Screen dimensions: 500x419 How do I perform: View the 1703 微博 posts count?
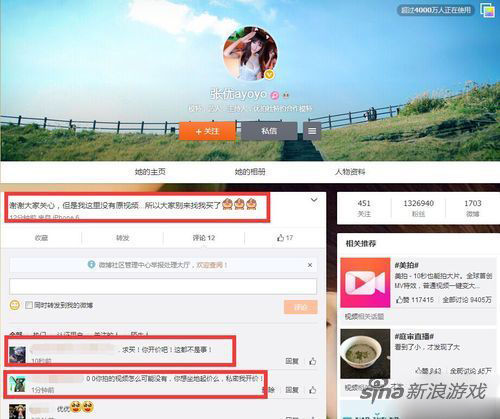point(473,208)
